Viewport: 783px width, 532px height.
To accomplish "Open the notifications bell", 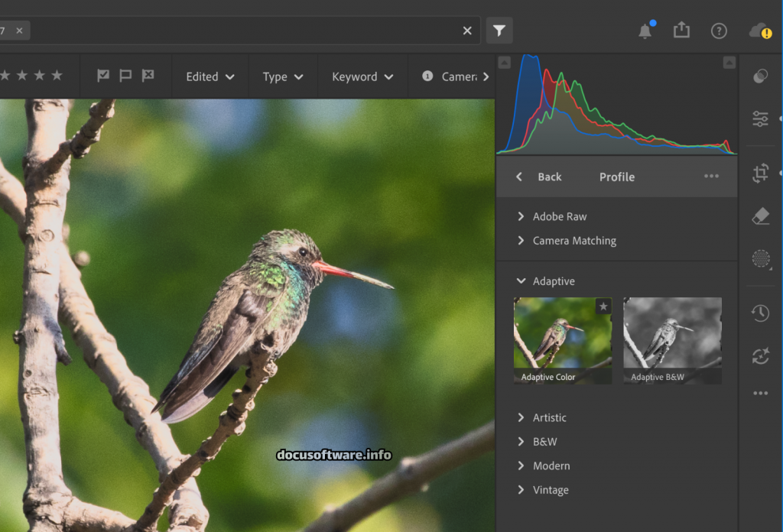I will pos(645,31).
